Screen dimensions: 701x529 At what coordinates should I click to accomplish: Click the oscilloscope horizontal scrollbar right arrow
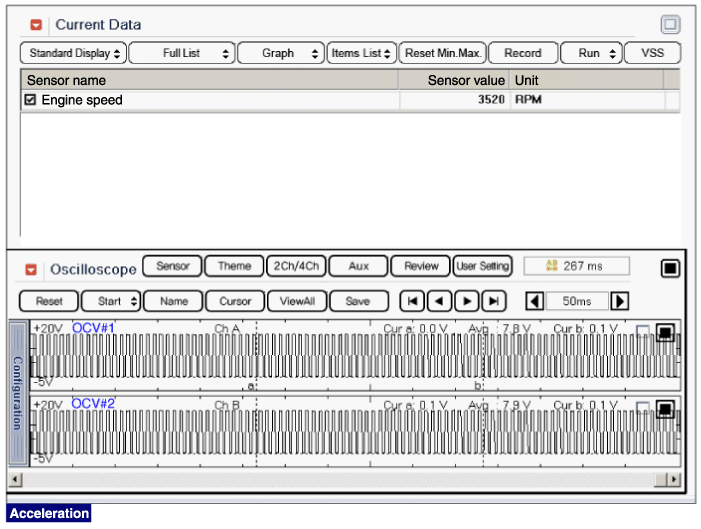point(674,481)
